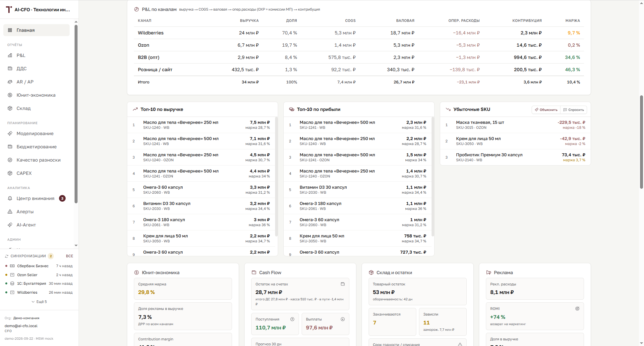Click the Объяснить button in Убыточные SKU
The height and width of the screenshot is (346, 644).
coord(546,110)
